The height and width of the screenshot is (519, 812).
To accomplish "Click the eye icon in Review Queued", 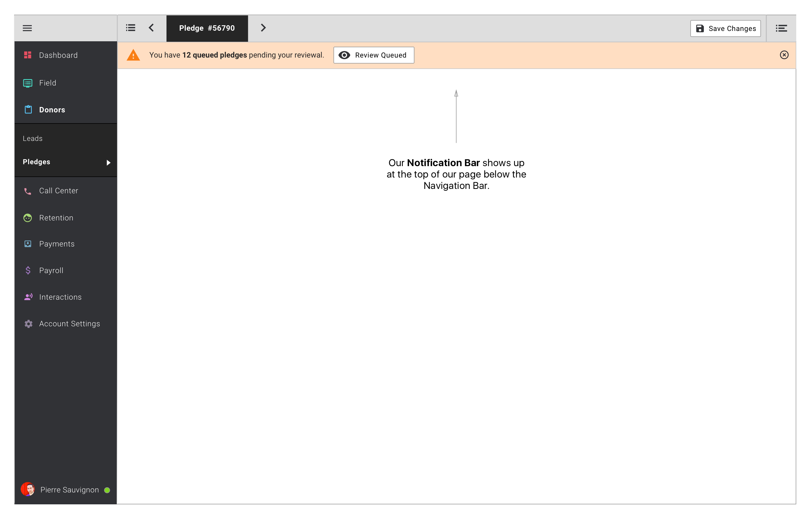I will click(x=344, y=55).
